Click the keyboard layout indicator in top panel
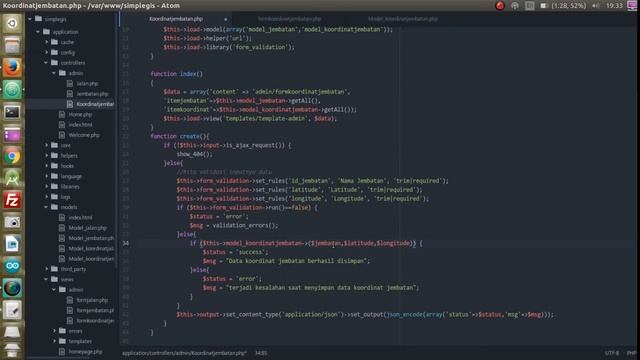The width and height of the screenshot is (640, 360). [529, 5]
